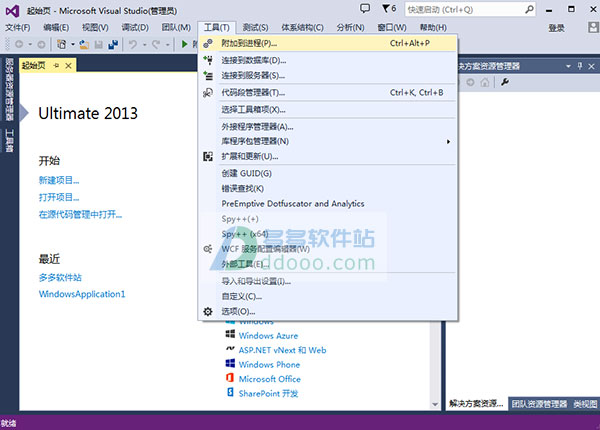The width and height of the screenshot is (600, 430).
Task: Expand the Undo history dropdown arrow
Action: pos(145,45)
